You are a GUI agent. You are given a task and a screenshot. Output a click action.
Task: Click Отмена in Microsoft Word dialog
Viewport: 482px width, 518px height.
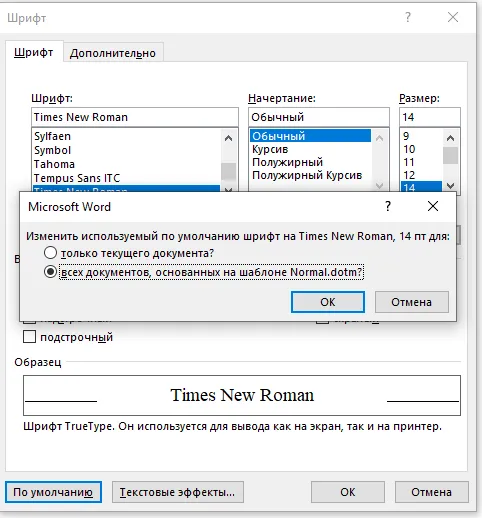click(x=412, y=302)
